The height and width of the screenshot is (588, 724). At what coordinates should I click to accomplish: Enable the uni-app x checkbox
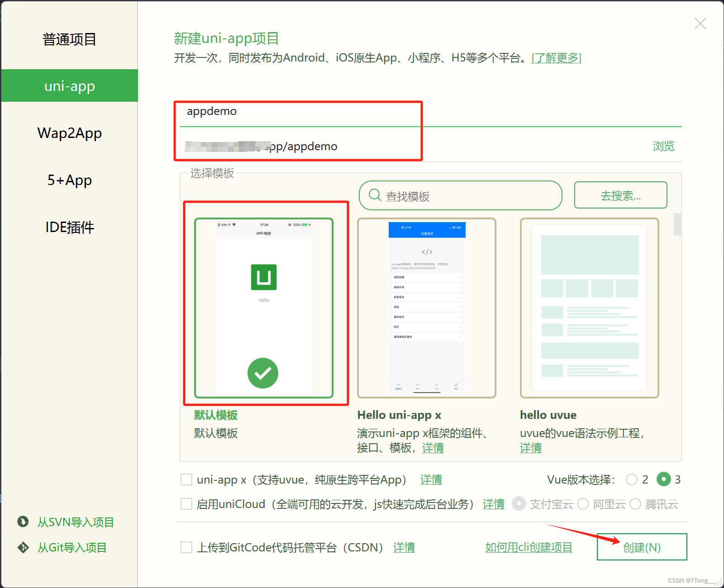tap(186, 479)
